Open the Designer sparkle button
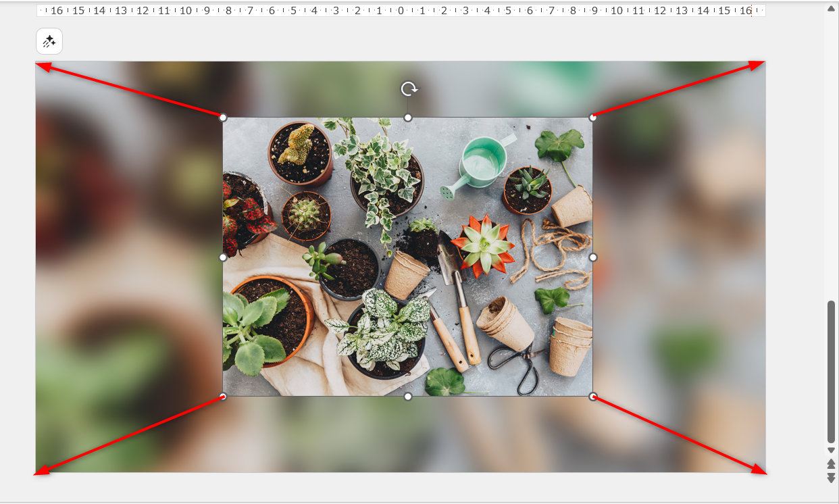 click(x=49, y=42)
